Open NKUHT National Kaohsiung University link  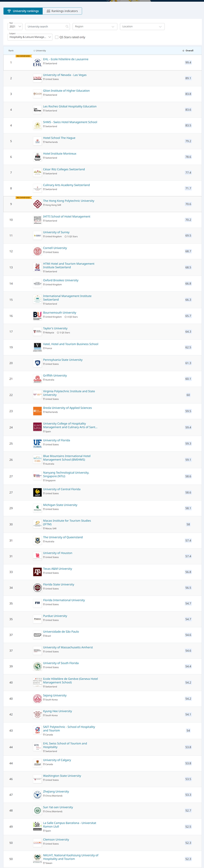pyautogui.click(x=71, y=857)
